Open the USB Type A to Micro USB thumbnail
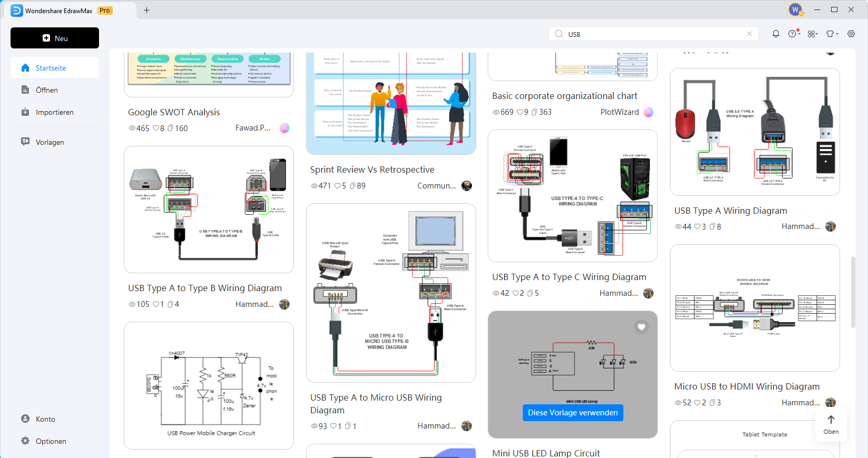Viewport: 868px width, 458px height. 391,293
